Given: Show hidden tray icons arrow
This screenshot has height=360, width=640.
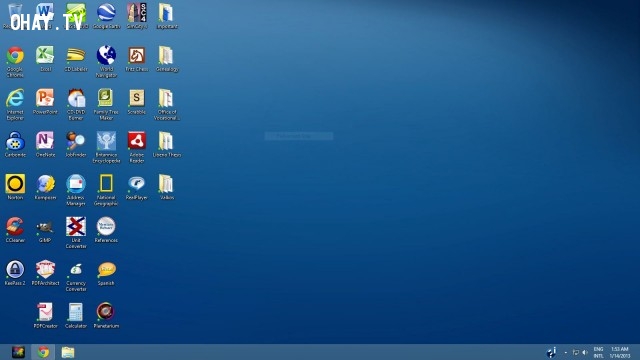Looking at the screenshot, I should pyautogui.click(x=566, y=352).
